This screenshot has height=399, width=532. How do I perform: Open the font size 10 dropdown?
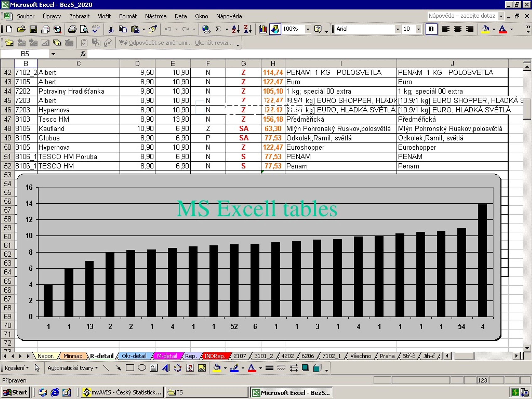coord(419,29)
